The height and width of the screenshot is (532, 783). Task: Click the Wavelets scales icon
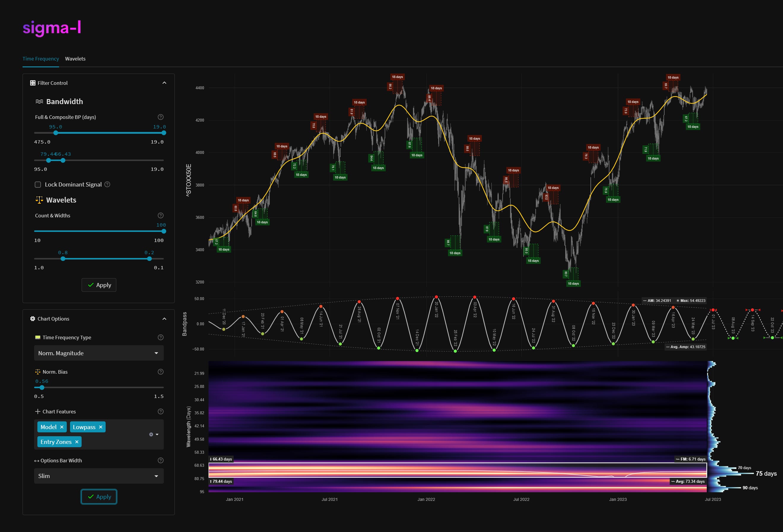pyautogui.click(x=39, y=200)
